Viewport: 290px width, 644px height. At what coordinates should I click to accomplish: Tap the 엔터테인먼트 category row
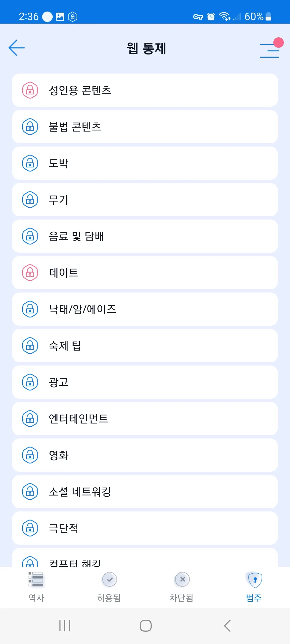(145, 419)
